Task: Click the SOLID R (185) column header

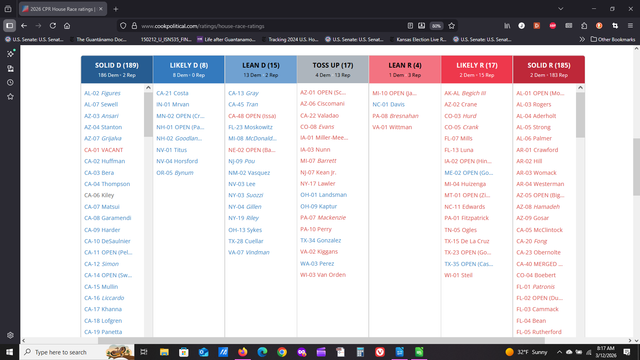Action: click(549, 69)
